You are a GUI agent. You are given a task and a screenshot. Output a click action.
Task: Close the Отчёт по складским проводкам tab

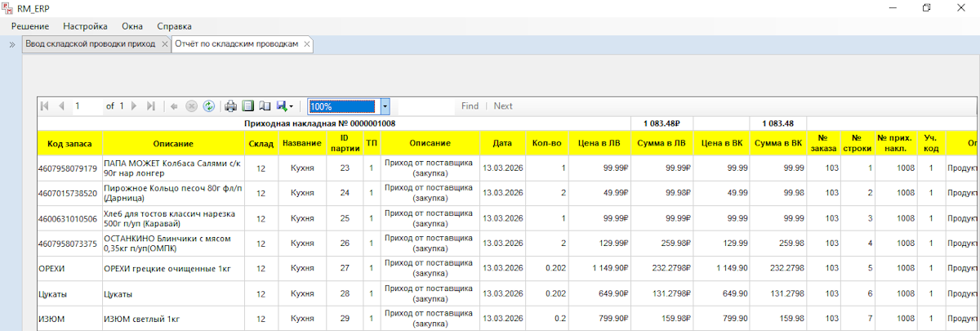307,44
